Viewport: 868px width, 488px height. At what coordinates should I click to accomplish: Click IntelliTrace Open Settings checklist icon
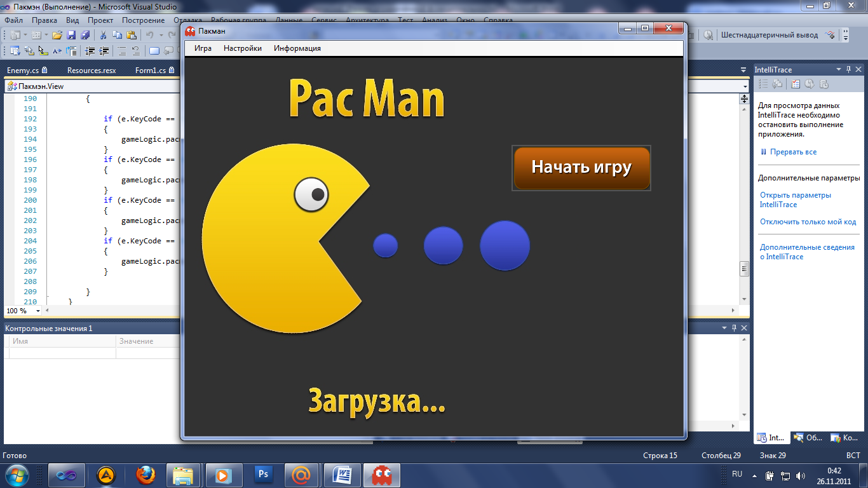[x=795, y=84]
